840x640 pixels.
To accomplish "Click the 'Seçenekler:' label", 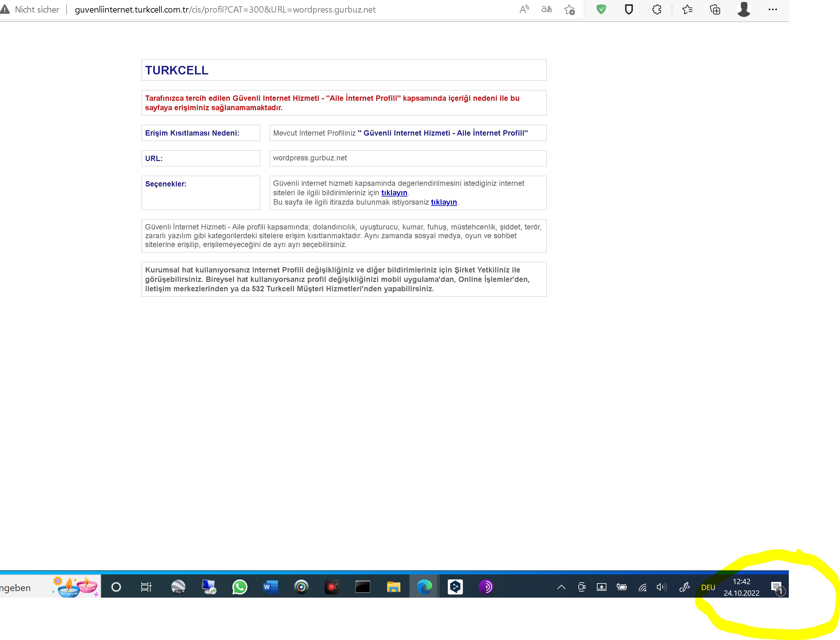I will [165, 184].
